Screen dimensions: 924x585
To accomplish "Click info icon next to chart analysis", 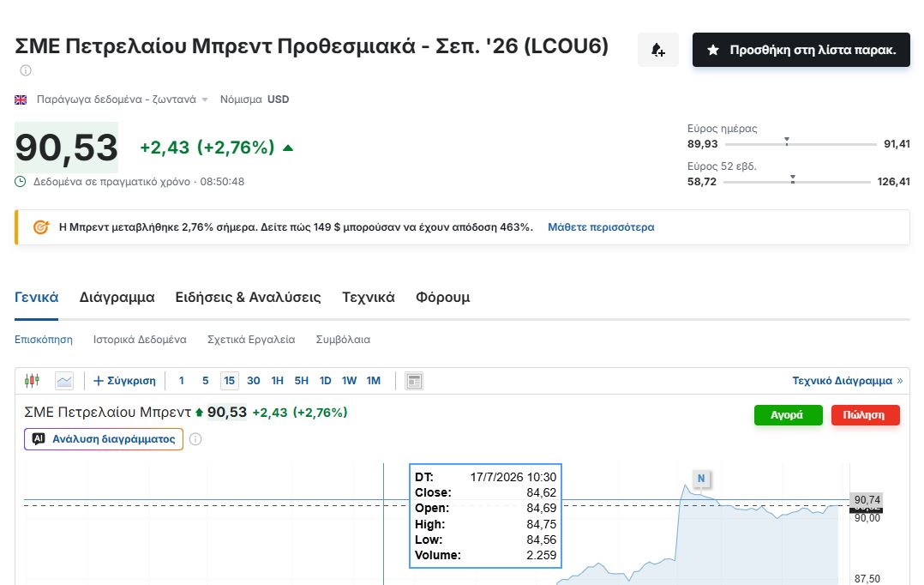I will click(x=195, y=439).
